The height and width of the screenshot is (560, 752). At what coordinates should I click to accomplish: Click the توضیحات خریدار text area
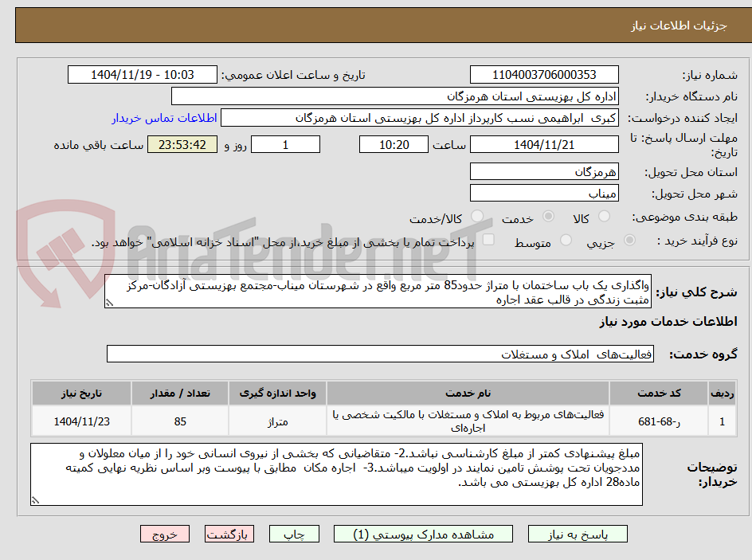(336, 474)
